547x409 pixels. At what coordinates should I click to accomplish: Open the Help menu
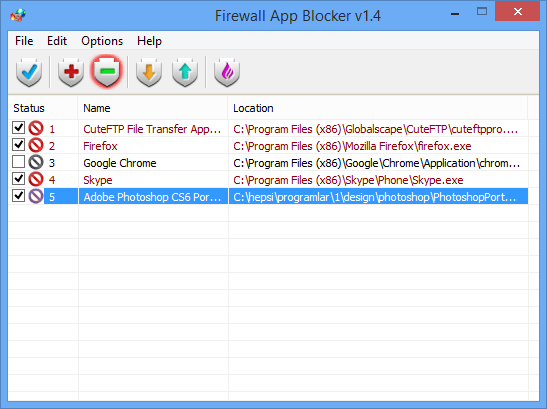pos(149,41)
